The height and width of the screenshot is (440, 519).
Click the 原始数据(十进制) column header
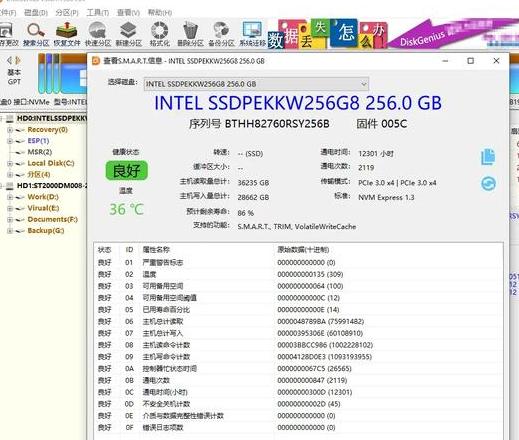(x=303, y=250)
